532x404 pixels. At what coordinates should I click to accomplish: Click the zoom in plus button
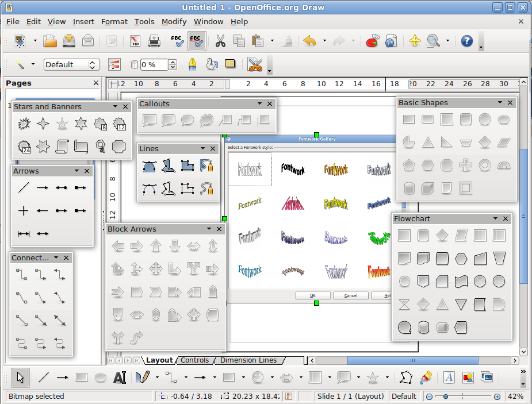(x=497, y=397)
